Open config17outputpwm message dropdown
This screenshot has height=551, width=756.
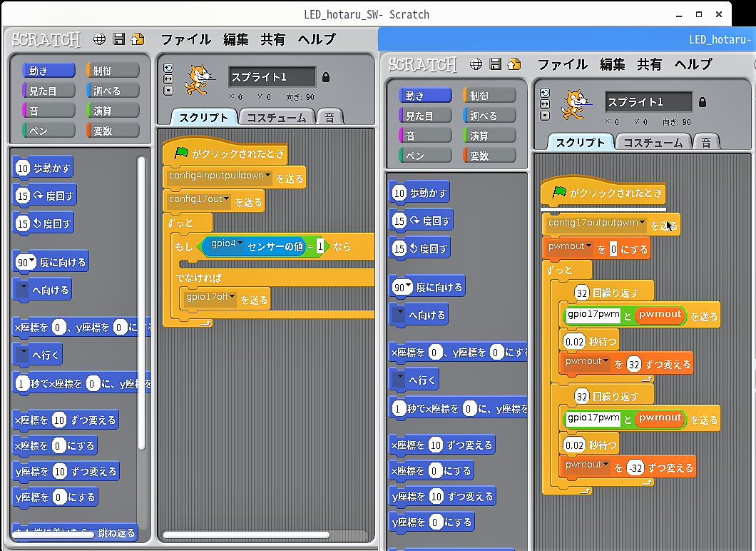click(x=642, y=223)
